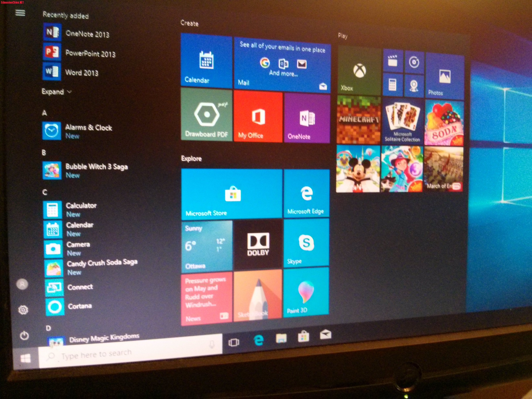
Task: Open the Groove Music small tile
Action: point(414,62)
